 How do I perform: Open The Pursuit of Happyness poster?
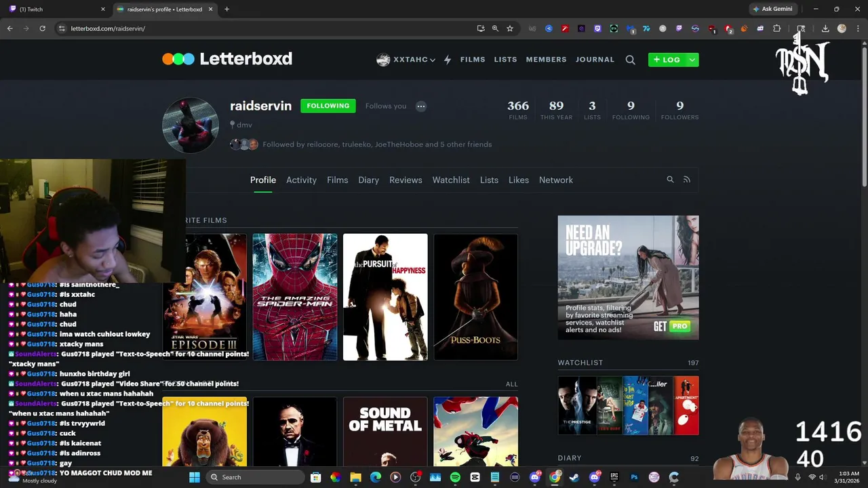click(385, 297)
